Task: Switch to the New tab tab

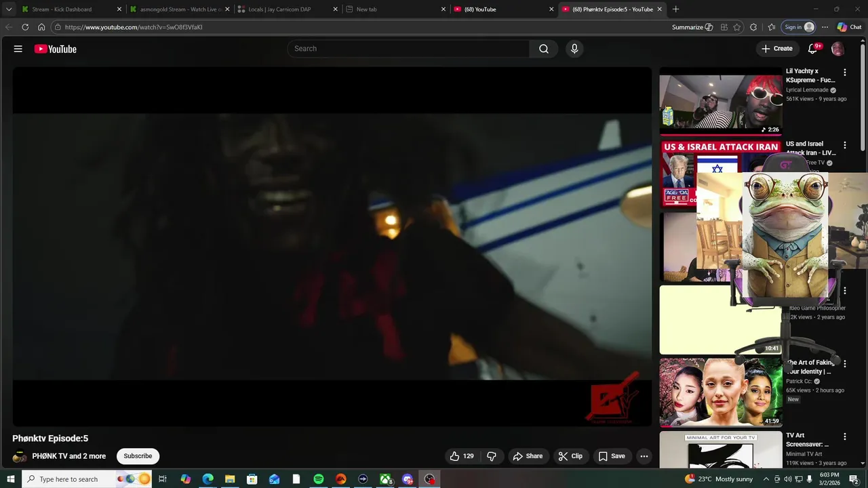Action: point(396,9)
